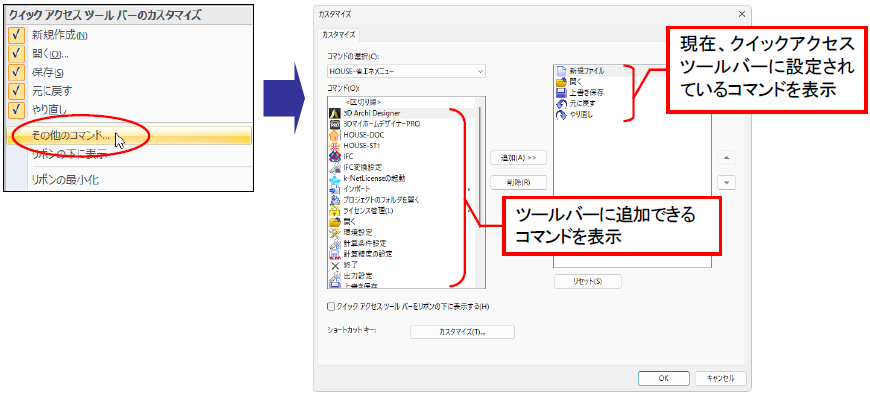
Task: Select the HOUSE-ST1 command icon
Action: 335,146
